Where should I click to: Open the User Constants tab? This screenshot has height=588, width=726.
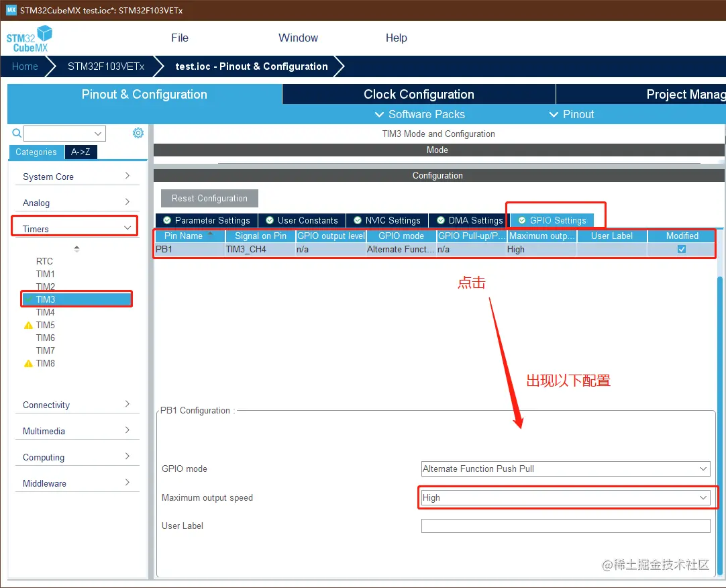pos(302,221)
